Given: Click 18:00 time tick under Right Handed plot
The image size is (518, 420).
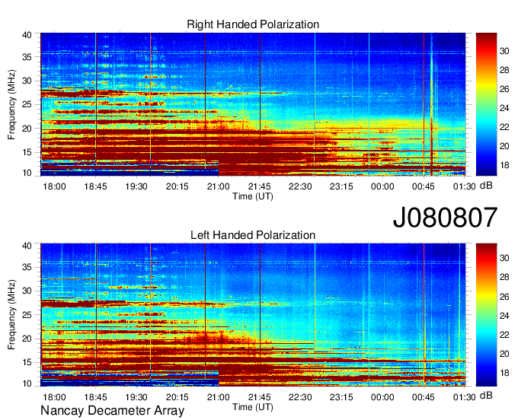Looking at the screenshot, I should (x=54, y=186).
